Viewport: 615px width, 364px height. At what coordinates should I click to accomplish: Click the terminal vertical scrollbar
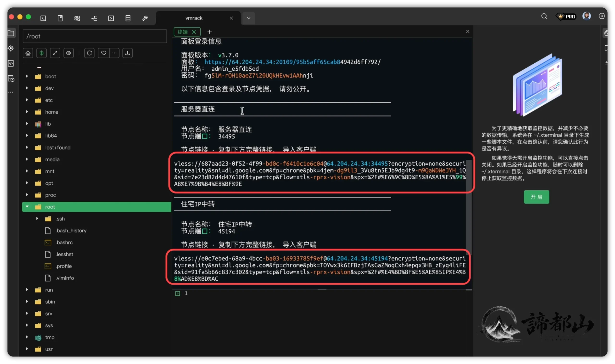pyautogui.click(x=469, y=207)
